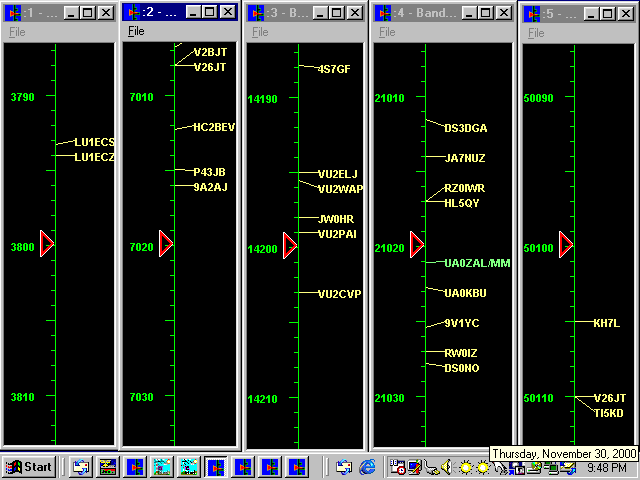Screen dimensions: 640x480
Task: Open the File menu in bandmap window 5
Action: (x=536, y=33)
